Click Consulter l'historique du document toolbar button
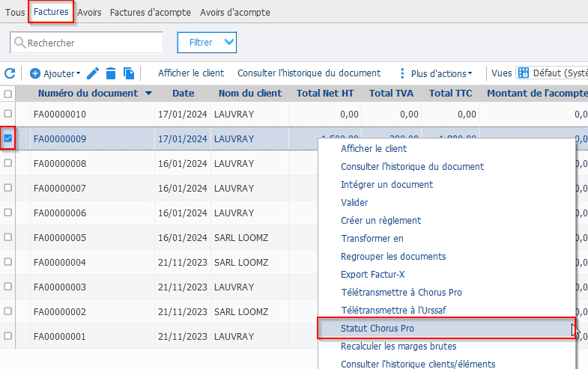This screenshot has width=588, height=369. click(309, 73)
